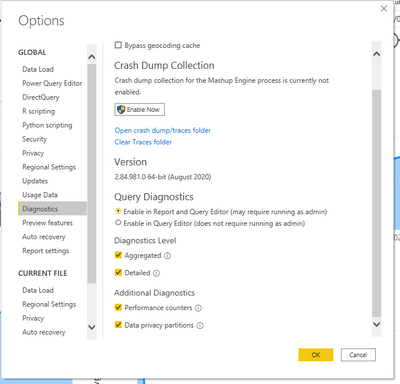This screenshot has height=384, width=400.
Task: Go to Security settings
Action: [x=34, y=139]
